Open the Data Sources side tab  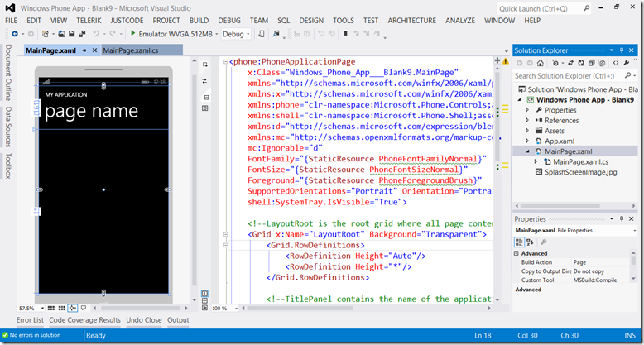[x=7, y=127]
